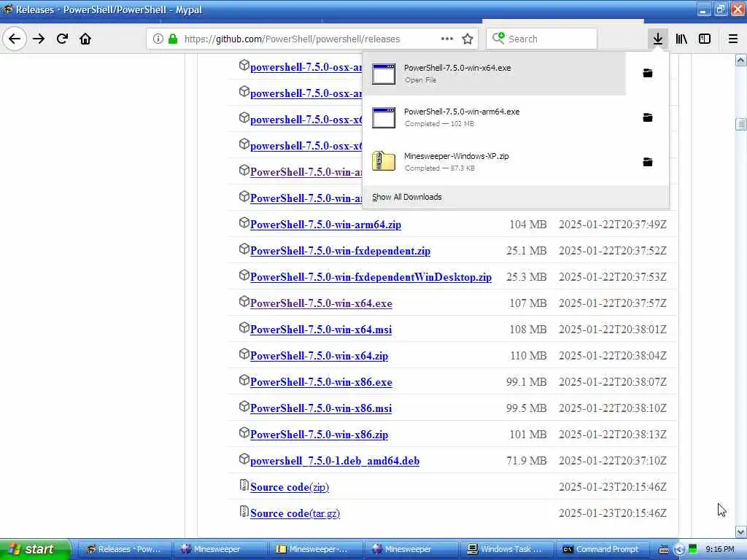Click the system tray clock 9:16 PM
Viewport: 747px width, 560px height.
(720, 549)
